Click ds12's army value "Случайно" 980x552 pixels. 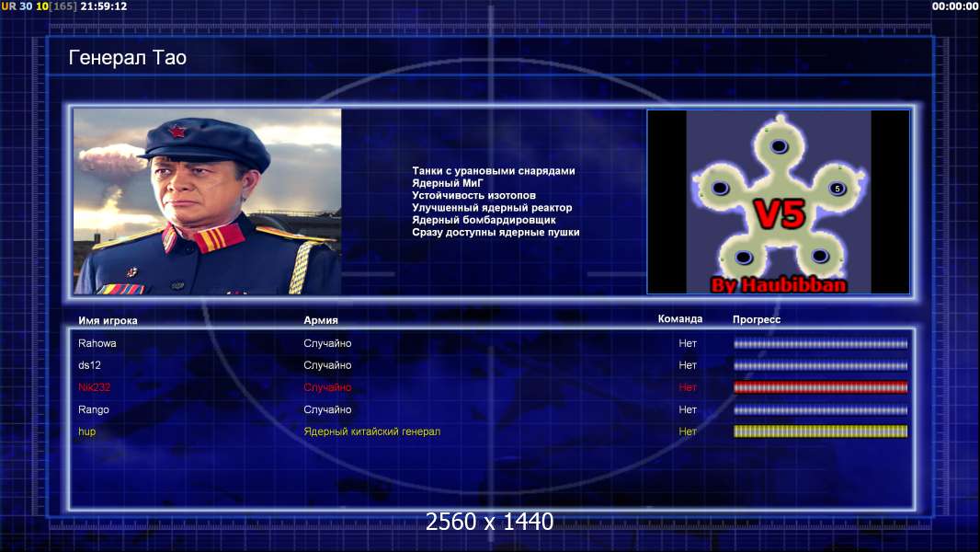(x=327, y=365)
